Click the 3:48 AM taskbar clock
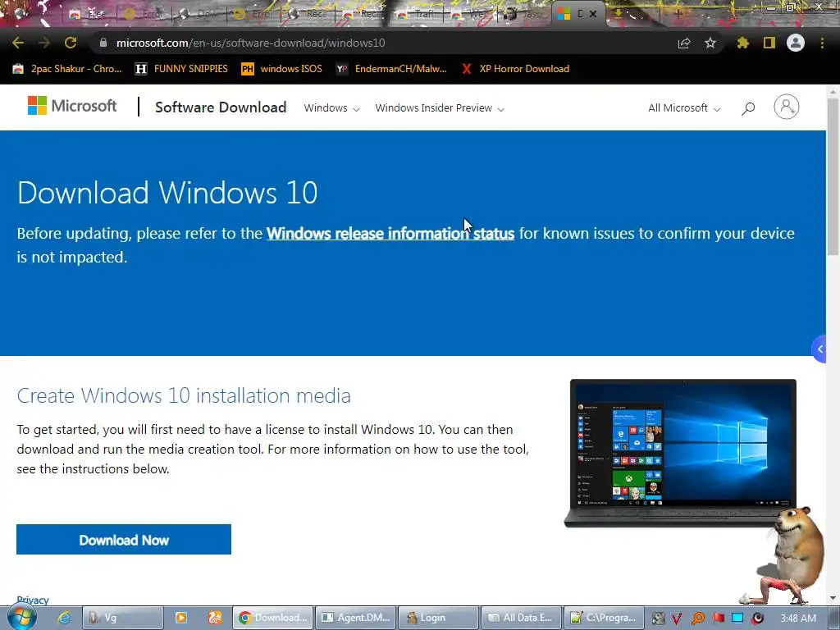Screen dimensions: 840x630 798,619
